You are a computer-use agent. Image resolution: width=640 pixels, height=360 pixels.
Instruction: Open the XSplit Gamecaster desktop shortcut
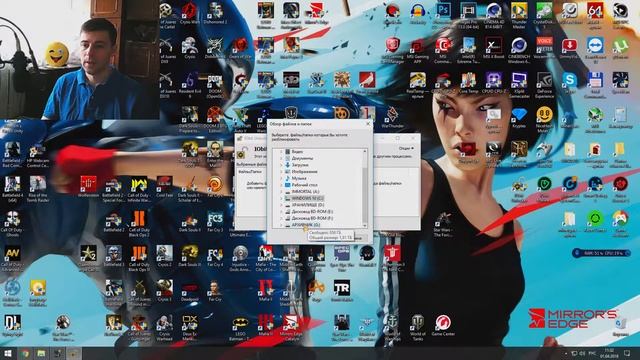click(x=519, y=85)
